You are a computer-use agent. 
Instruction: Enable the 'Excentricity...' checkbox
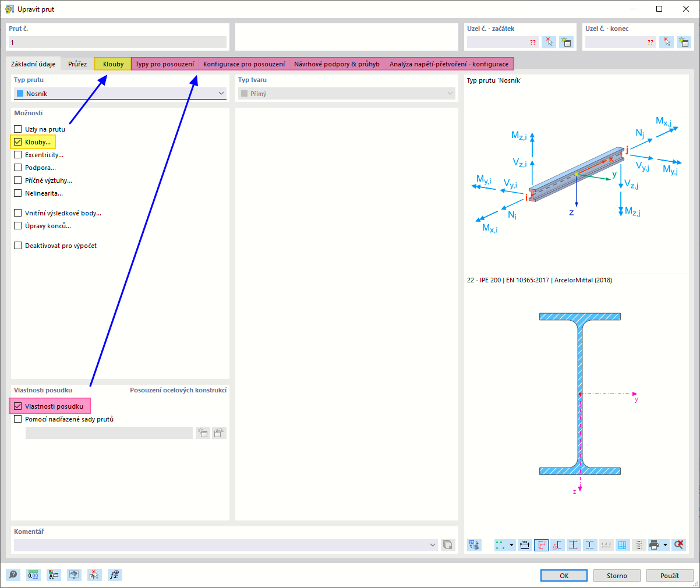(18, 155)
